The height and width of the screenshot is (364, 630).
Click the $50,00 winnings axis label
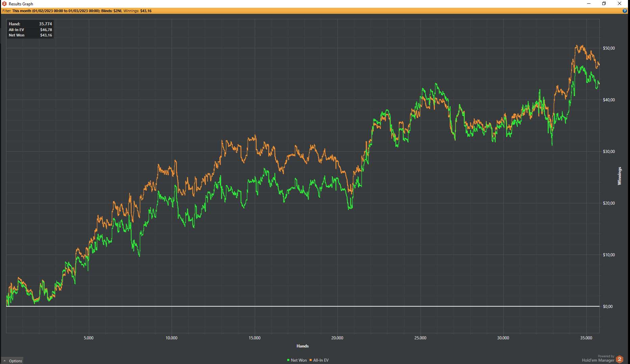click(x=609, y=48)
